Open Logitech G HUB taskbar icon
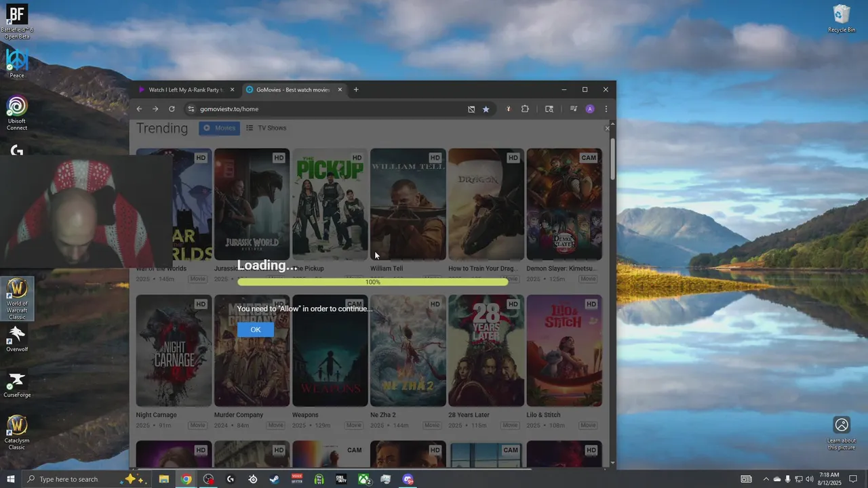The image size is (868, 488). tap(231, 479)
